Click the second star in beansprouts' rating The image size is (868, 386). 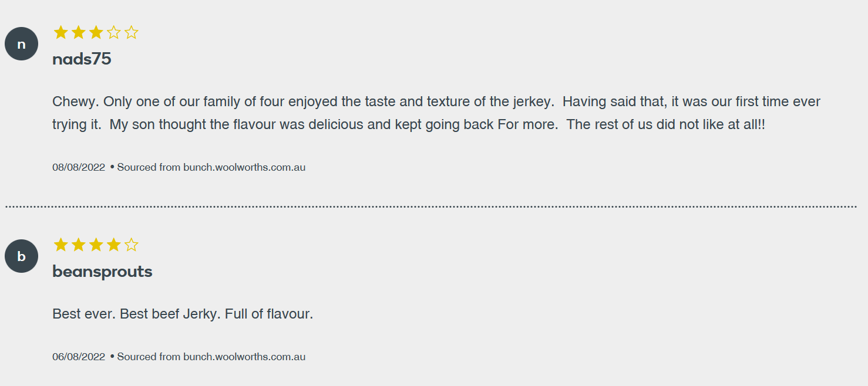(x=79, y=245)
